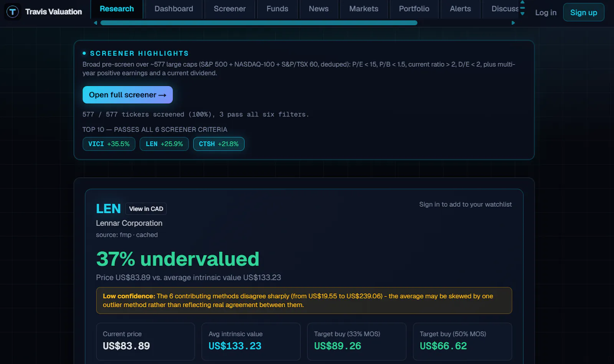Click the Travis Valuation logo icon

click(13, 12)
